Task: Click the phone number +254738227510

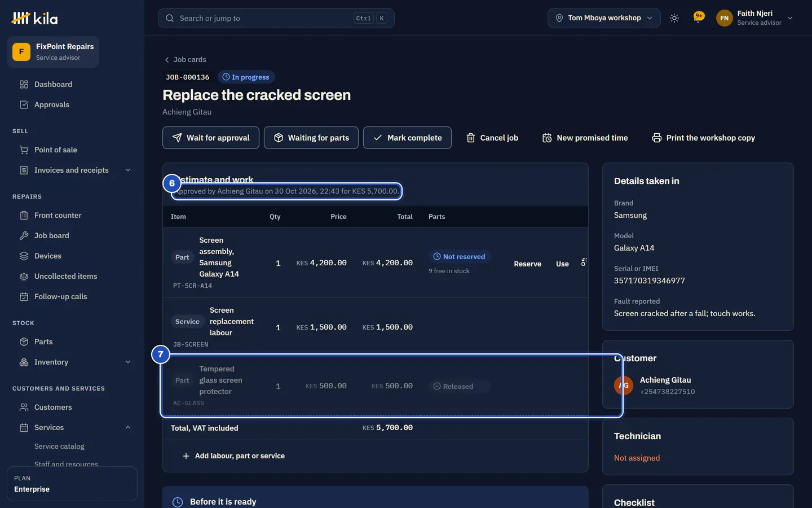Action: click(667, 392)
